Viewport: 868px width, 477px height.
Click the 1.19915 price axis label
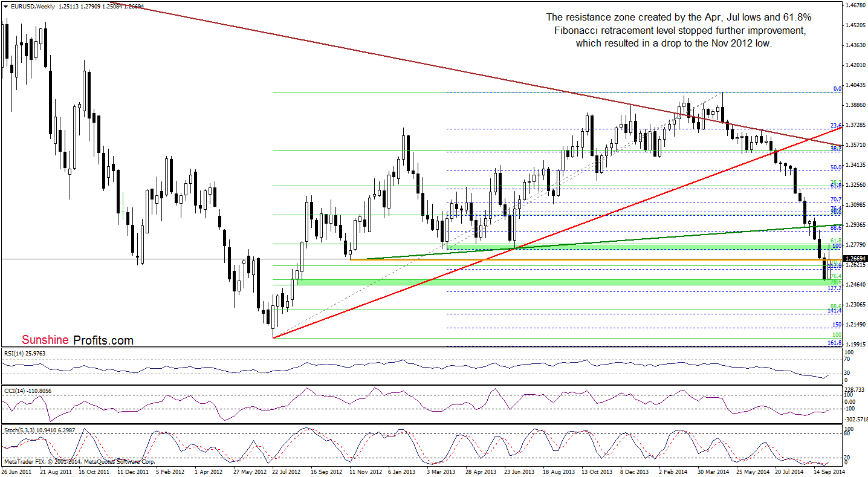pos(855,344)
